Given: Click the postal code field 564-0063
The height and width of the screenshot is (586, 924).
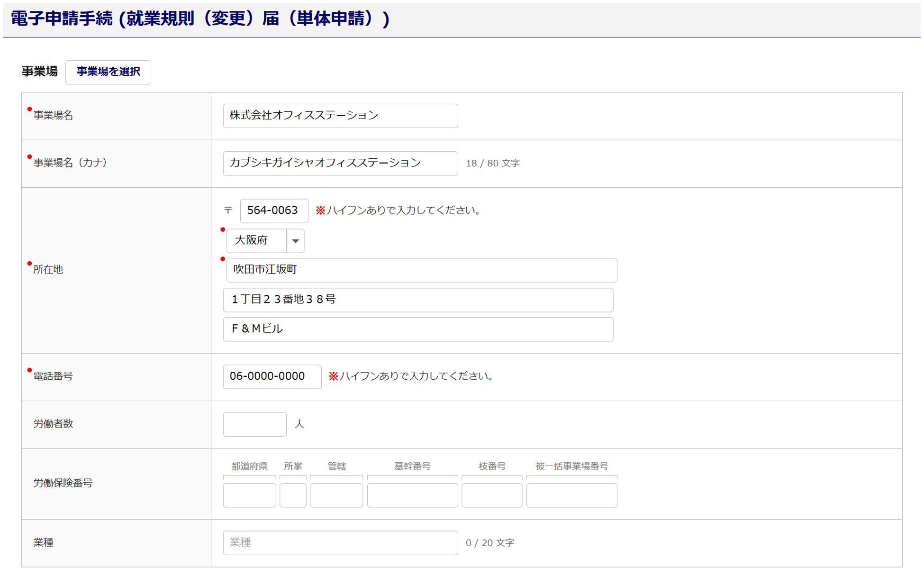Looking at the screenshot, I should (273, 211).
